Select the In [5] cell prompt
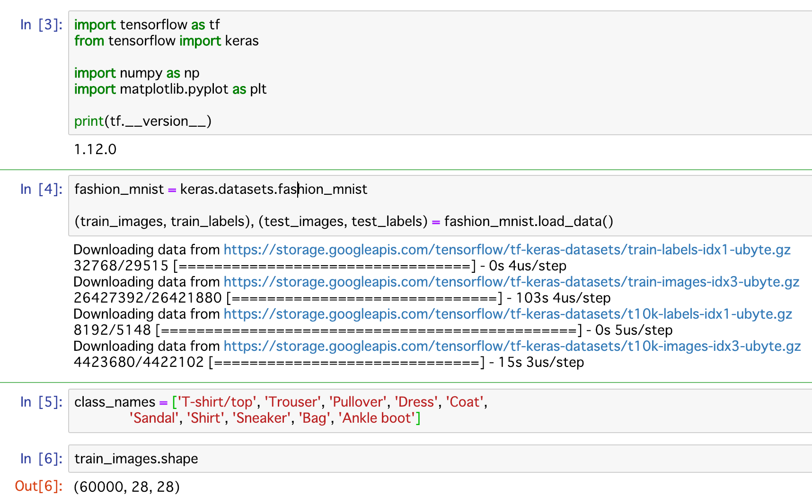Viewport: 812px width, 504px height. click(42, 402)
